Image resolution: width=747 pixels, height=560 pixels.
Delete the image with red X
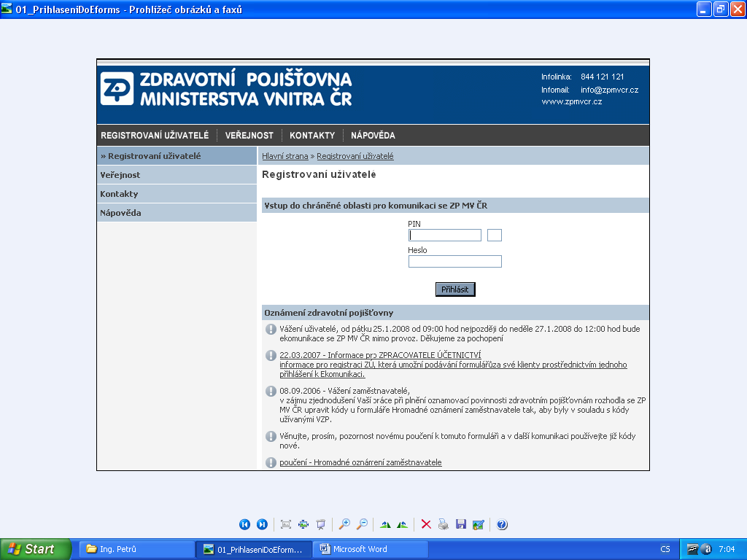426,524
